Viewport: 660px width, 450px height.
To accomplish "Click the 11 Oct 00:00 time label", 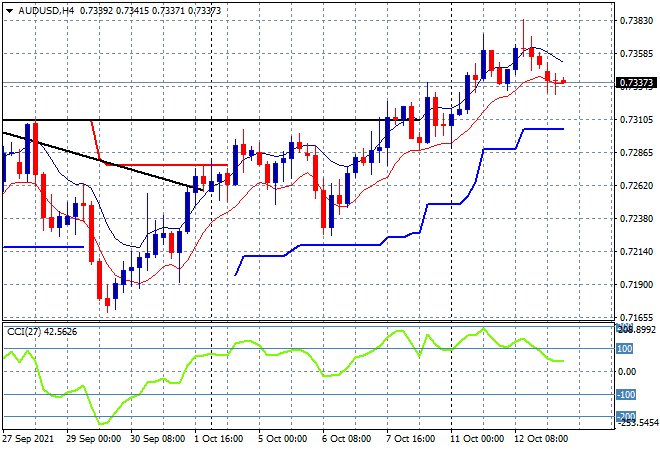I will (x=477, y=439).
